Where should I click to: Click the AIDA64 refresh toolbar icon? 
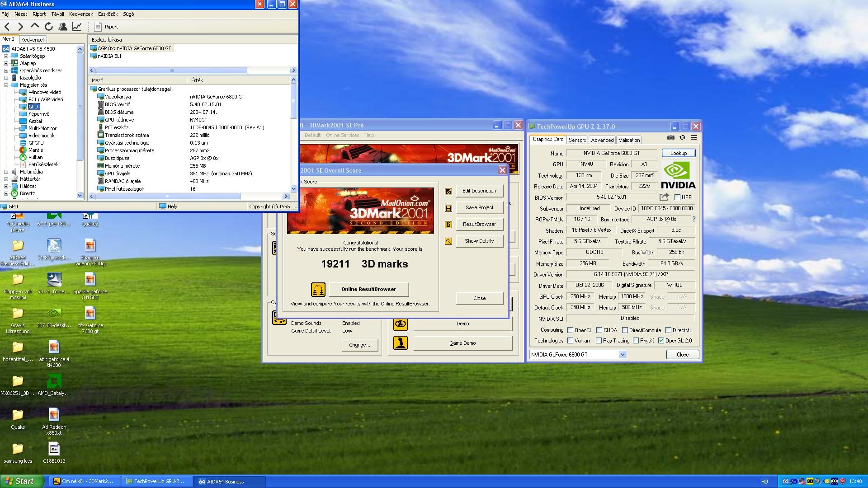(49, 27)
